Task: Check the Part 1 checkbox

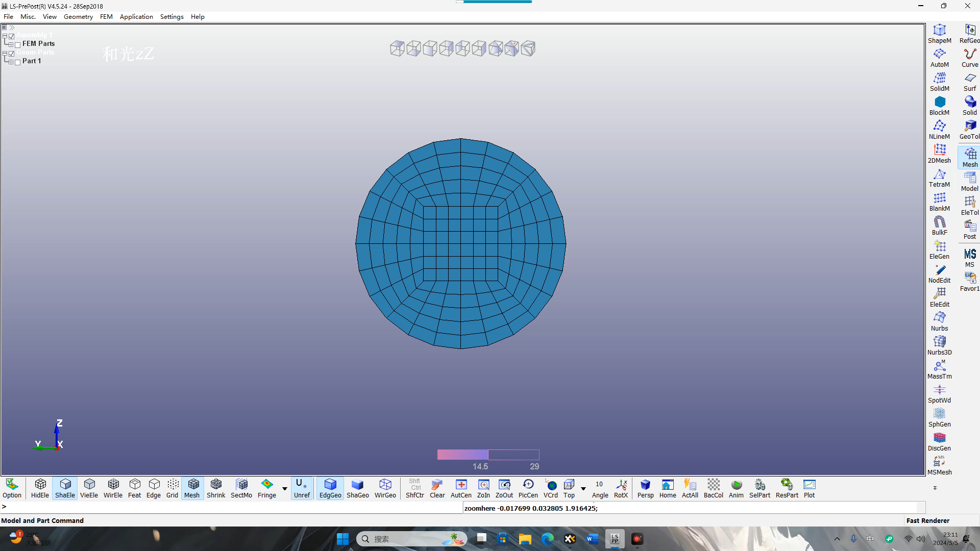Action: coord(18,62)
